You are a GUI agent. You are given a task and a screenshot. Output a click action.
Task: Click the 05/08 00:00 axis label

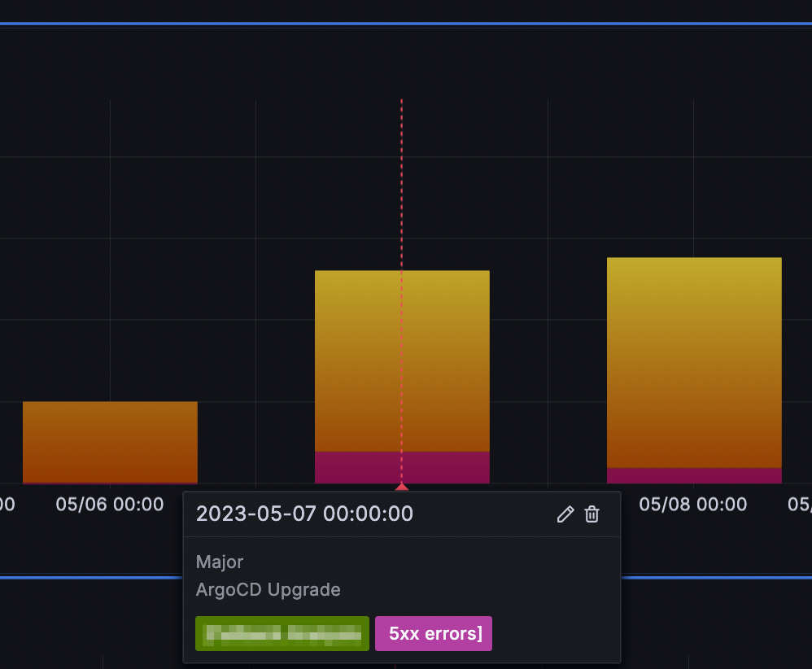coord(693,505)
